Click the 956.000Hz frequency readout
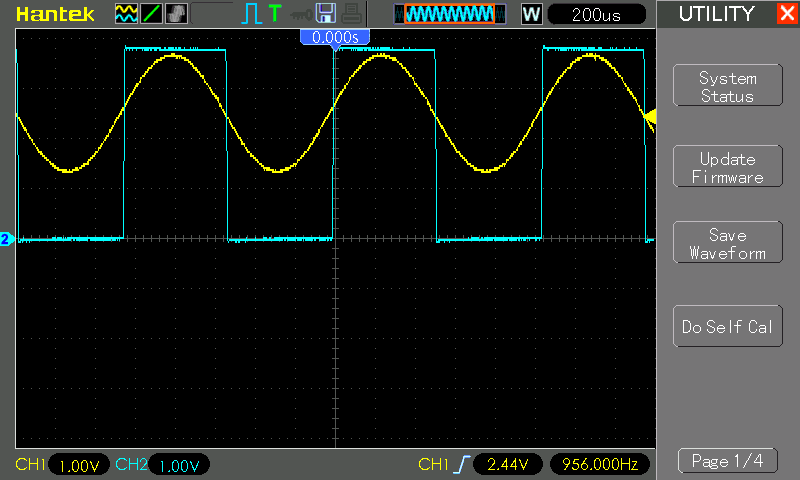Viewport: 800px width, 480px height. [600, 465]
